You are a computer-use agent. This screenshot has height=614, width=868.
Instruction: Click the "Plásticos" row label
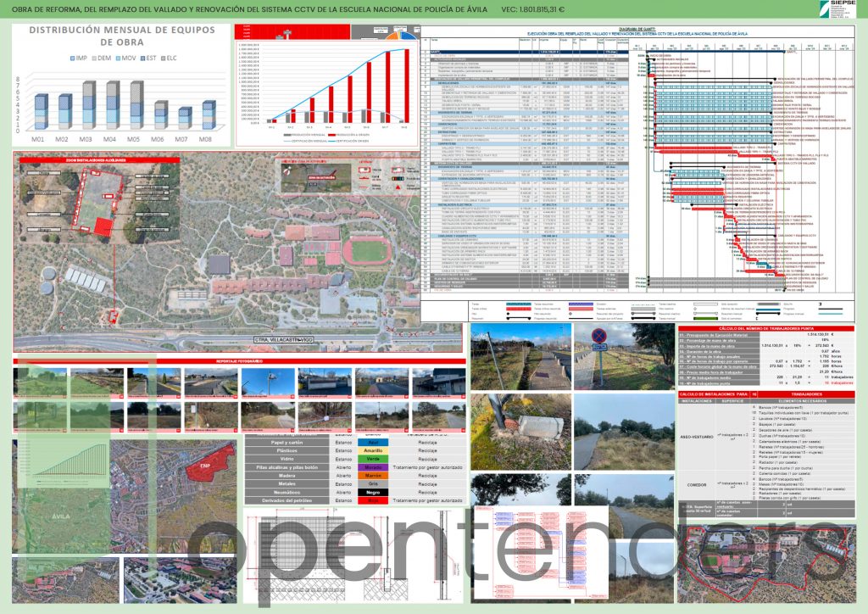pos(287,450)
